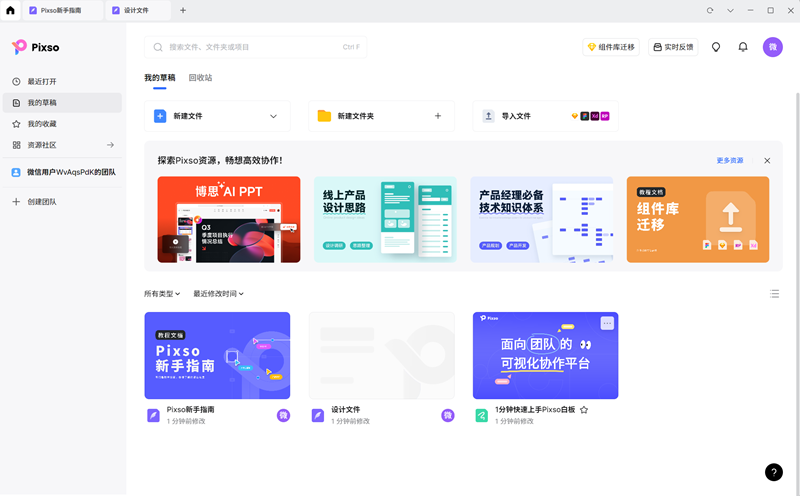800x496 pixels.
Task: Click the RP format icon on 导入文件
Action: coord(605,116)
